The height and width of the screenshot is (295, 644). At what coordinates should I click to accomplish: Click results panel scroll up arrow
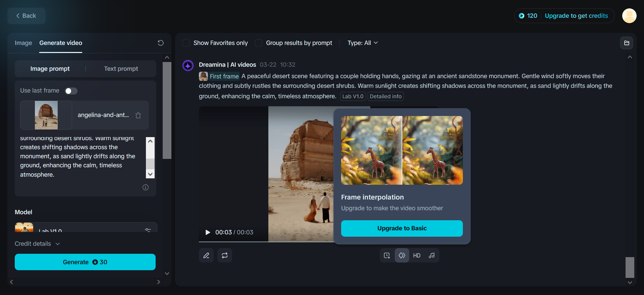(630, 57)
